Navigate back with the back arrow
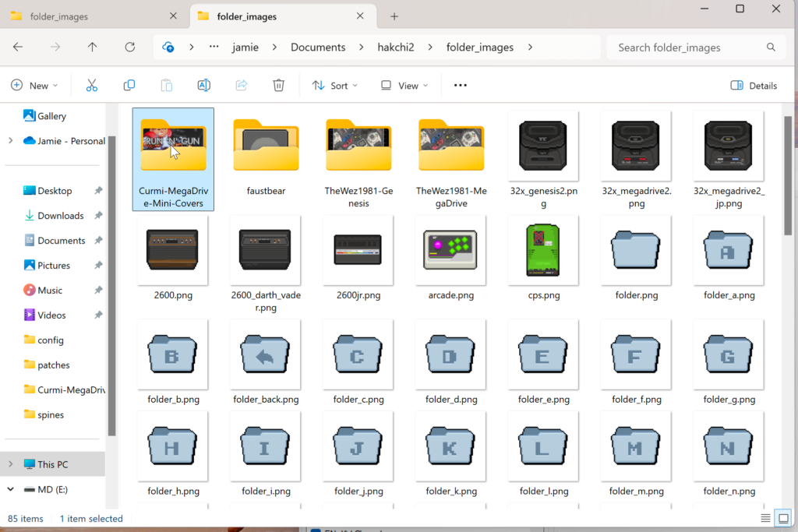Viewport: 798px width, 532px height. 18,48
